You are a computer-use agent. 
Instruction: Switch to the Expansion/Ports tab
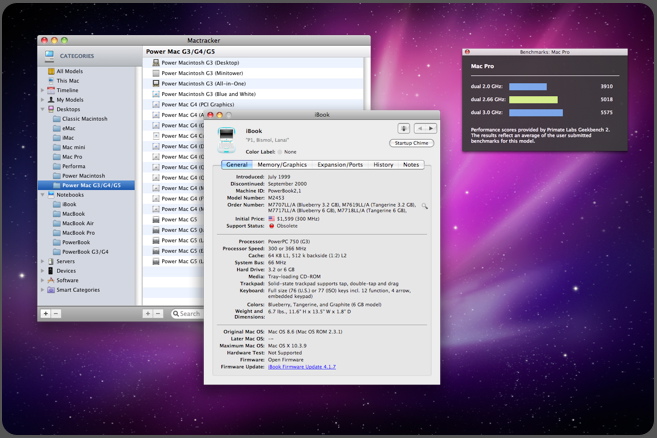coord(340,165)
